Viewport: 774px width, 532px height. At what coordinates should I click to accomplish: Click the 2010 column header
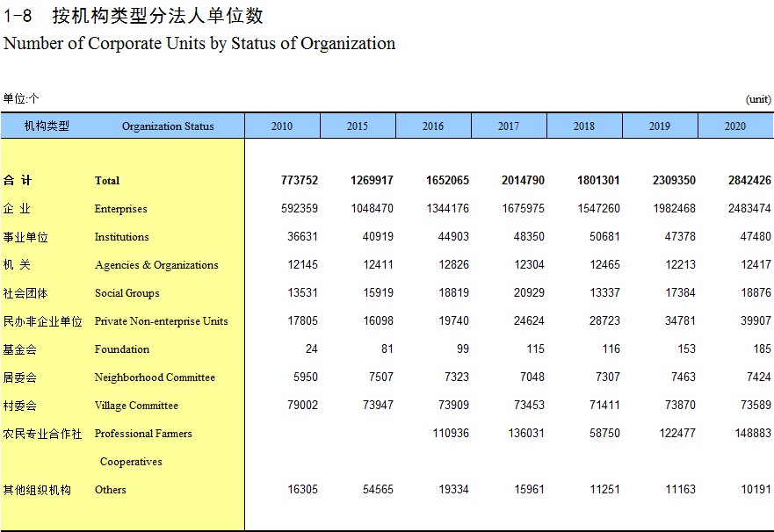click(282, 126)
